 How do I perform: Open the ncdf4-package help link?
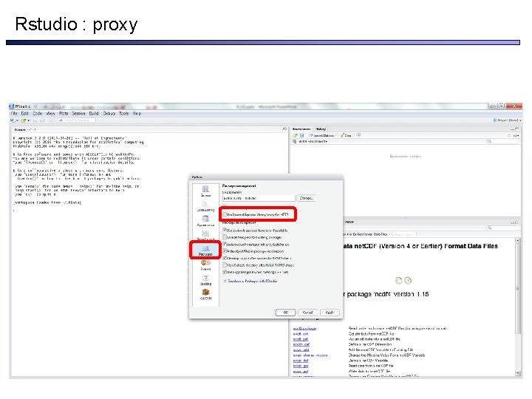click(x=304, y=328)
